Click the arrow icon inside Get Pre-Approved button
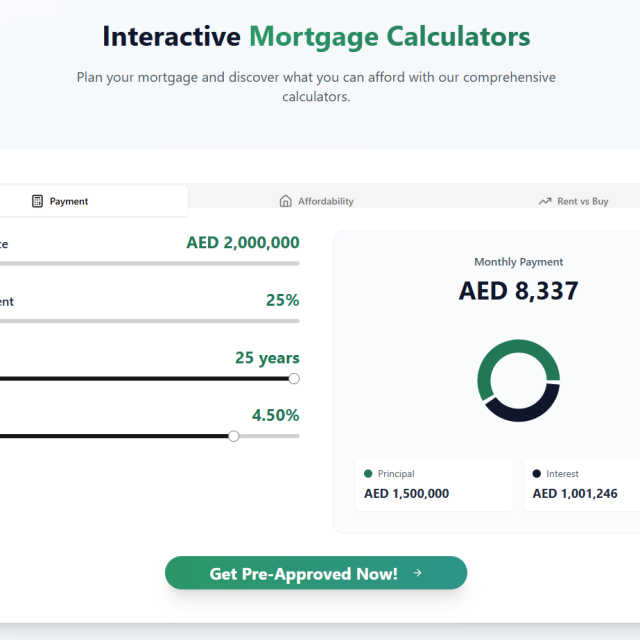Screen dimensions: 640x640 tap(418, 573)
